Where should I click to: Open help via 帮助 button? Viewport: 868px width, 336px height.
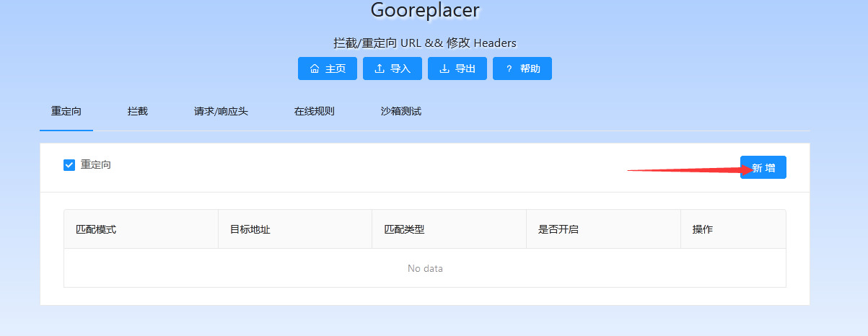tap(522, 68)
